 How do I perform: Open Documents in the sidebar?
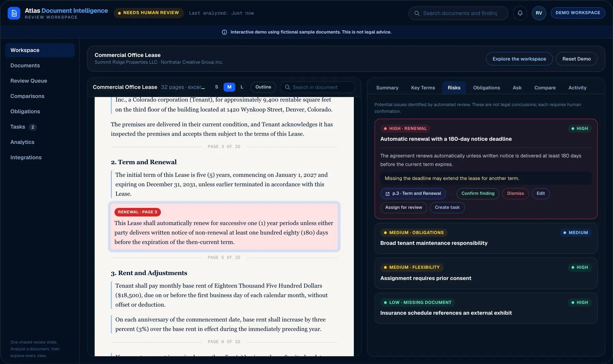(x=40, y=65)
